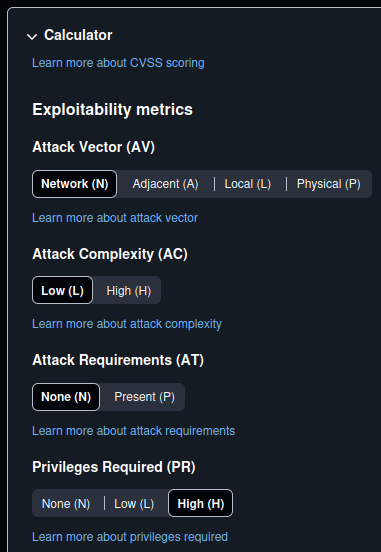
Task: Set Privileges Required to High (H)
Action: pos(201,504)
